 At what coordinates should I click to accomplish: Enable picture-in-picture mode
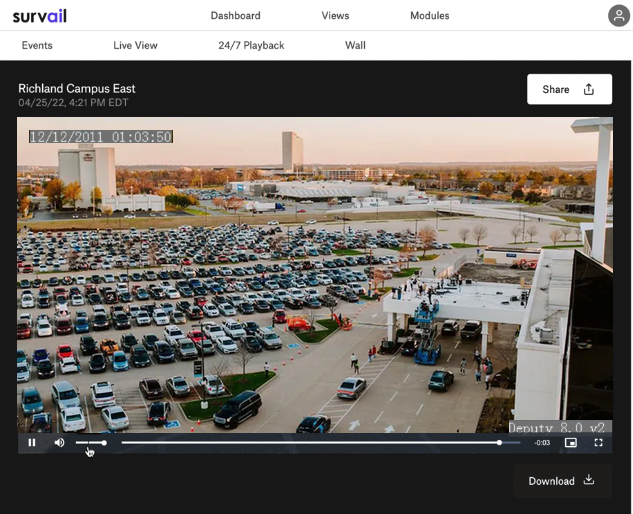(571, 442)
